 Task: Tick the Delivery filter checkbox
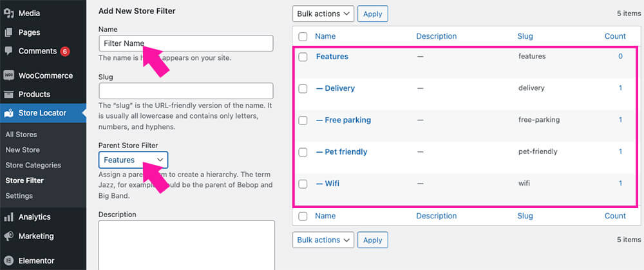[303, 88]
